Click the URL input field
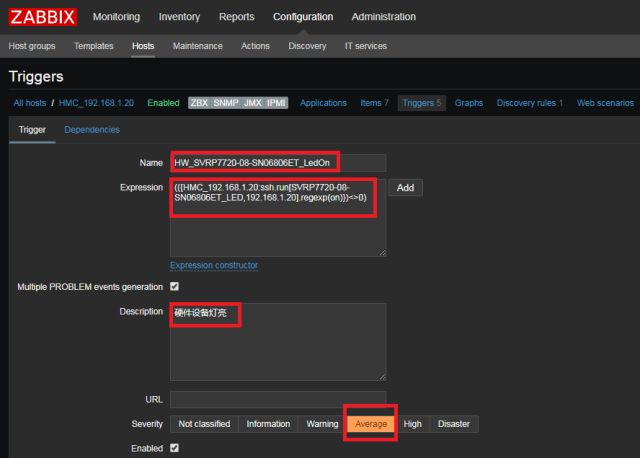 click(278, 400)
